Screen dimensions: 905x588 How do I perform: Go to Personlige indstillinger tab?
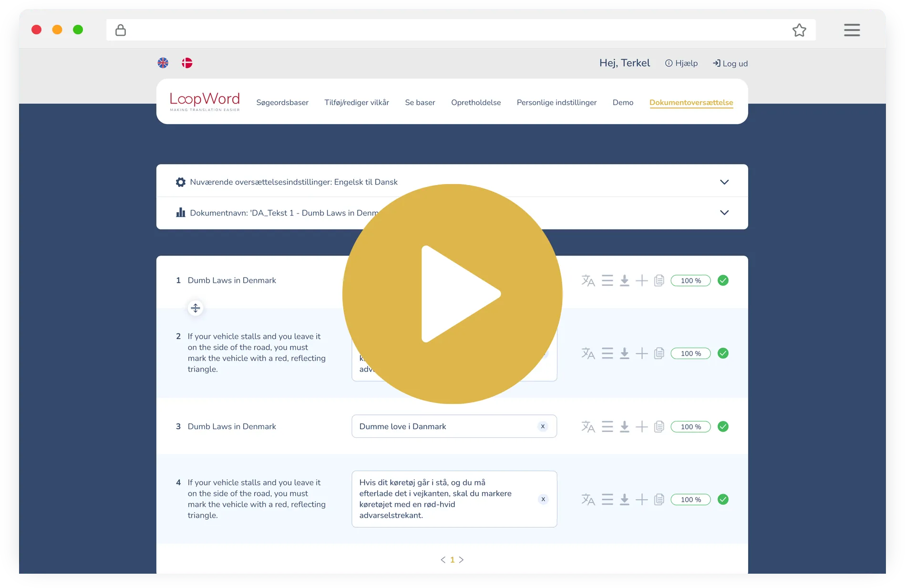pyautogui.click(x=556, y=103)
